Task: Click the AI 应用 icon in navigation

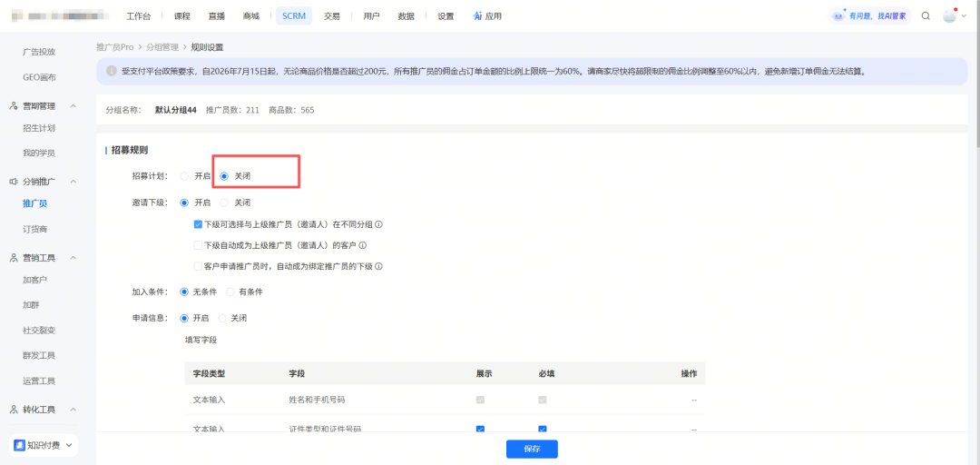Action: [x=477, y=16]
